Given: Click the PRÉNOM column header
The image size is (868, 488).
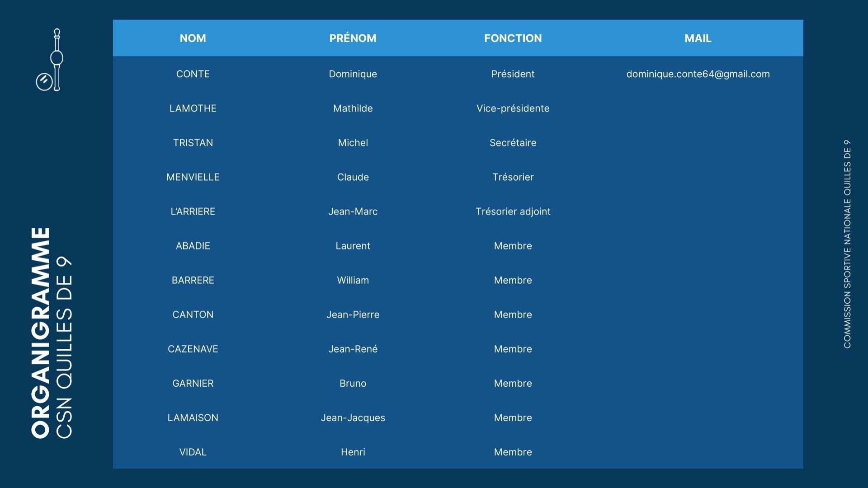Looking at the screenshot, I should point(353,38).
